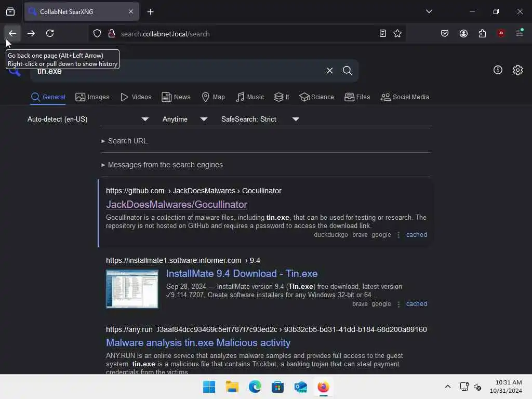The width and height of the screenshot is (532, 399).
Task: Switch to the Music category
Action: pyautogui.click(x=250, y=97)
